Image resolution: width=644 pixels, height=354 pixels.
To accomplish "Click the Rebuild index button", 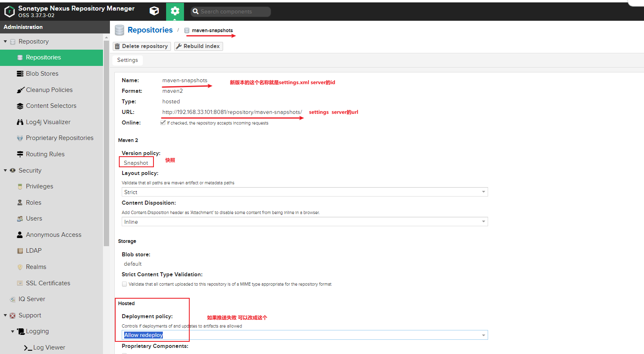I will pos(198,46).
